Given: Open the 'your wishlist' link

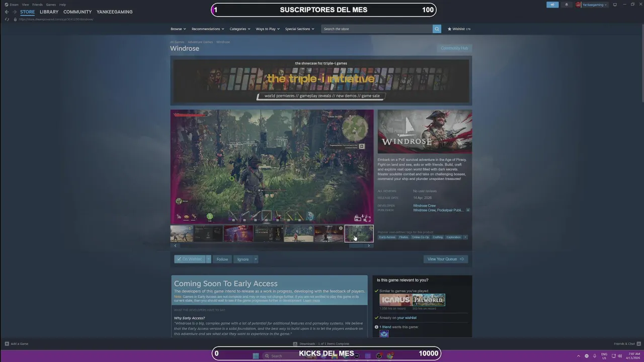Looking at the screenshot, I should (x=407, y=318).
